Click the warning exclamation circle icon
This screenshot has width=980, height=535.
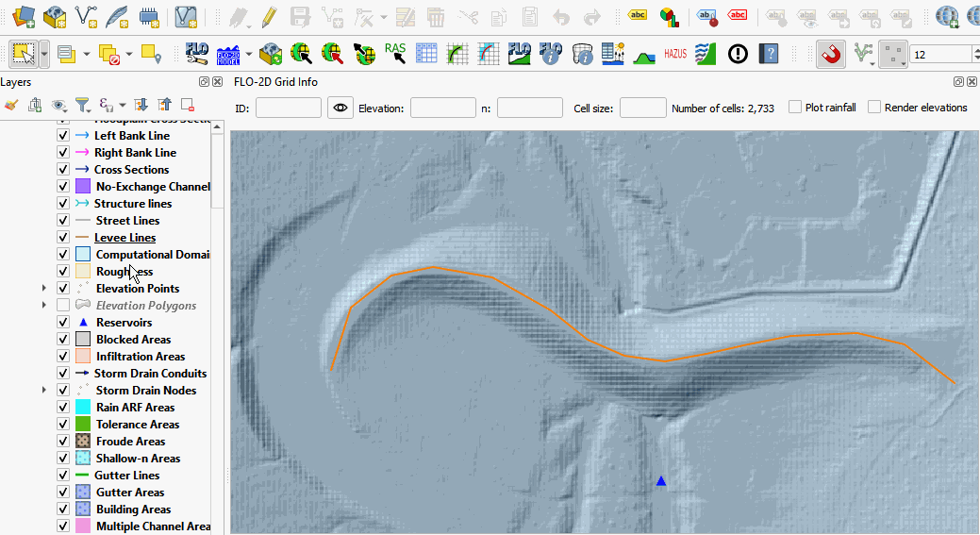click(x=738, y=54)
